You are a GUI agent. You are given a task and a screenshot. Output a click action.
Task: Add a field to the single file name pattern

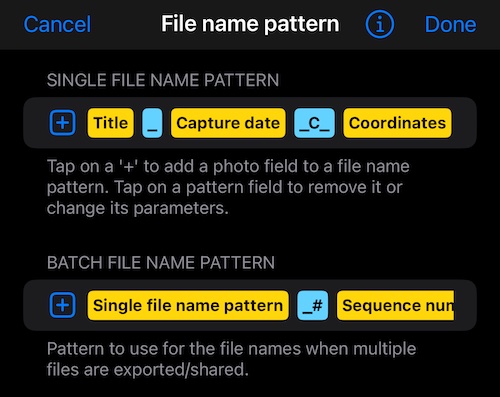[x=63, y=123]
